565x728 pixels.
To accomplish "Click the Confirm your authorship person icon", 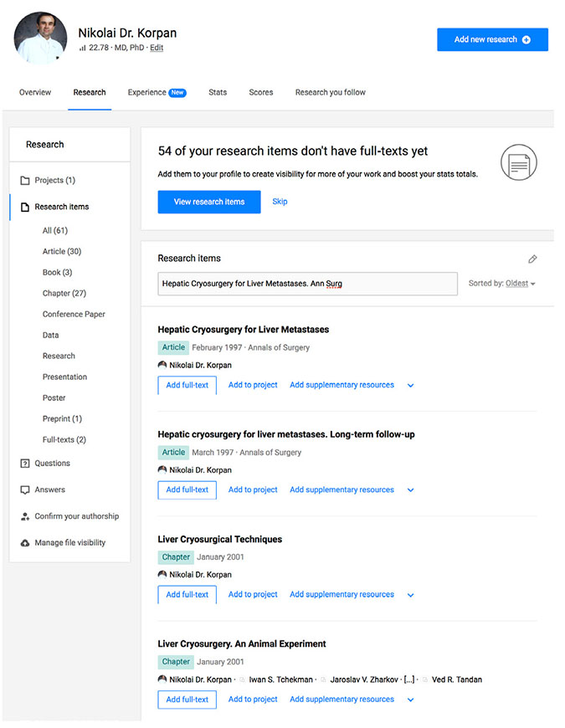I will (x=25, y=517).
